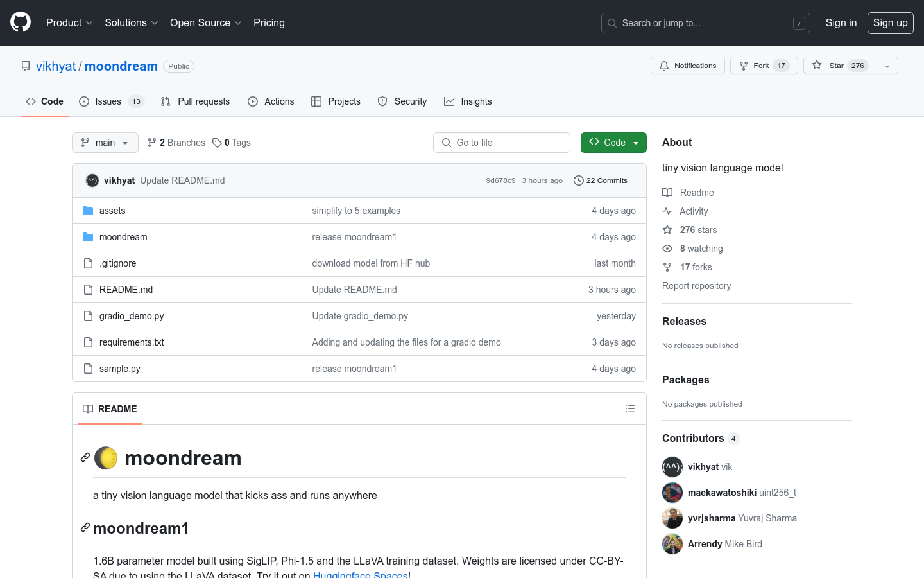The height and width of the screenshot is (578, 924).
Task: Select the README tab in file viewer
Action: click(110, 409)
